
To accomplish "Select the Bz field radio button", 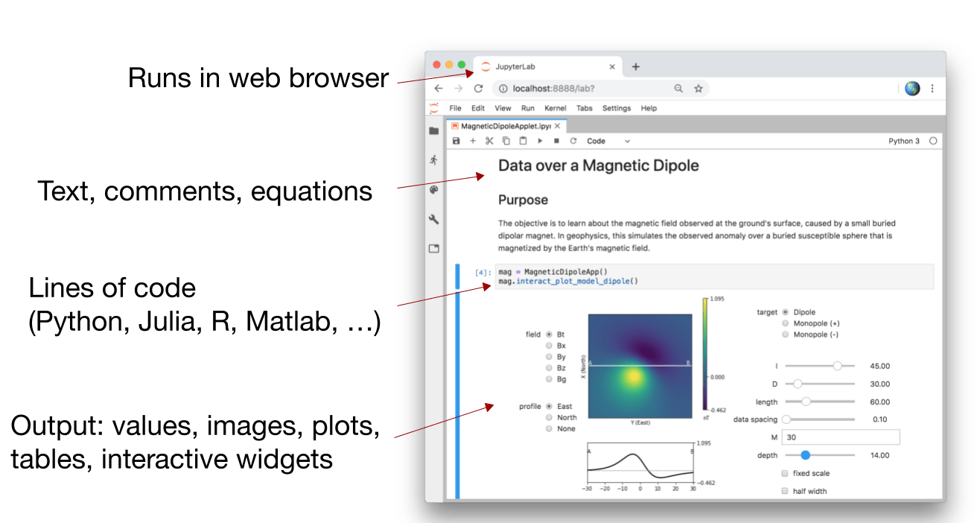I will (x=548, y=368).
